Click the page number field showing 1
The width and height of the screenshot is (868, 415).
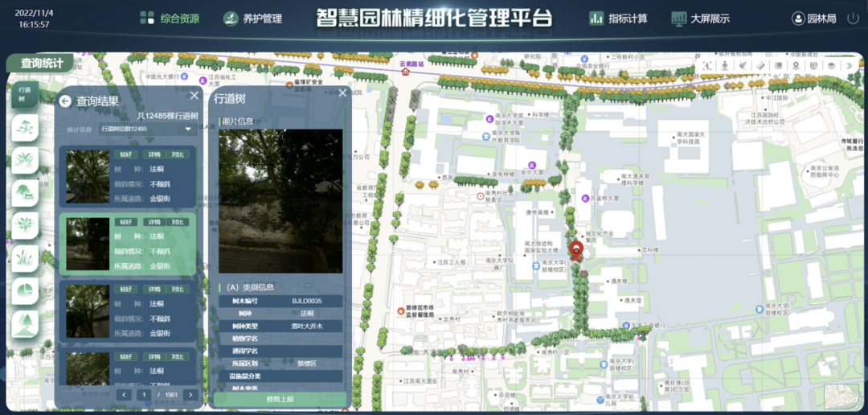pyautogui.click(x=145, y=395)
